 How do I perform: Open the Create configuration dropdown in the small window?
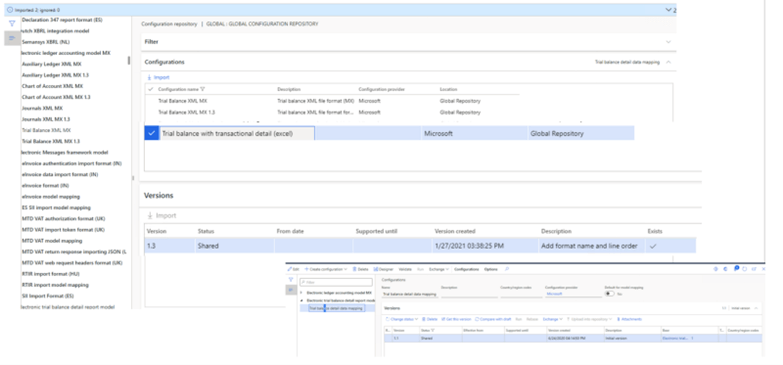coord(326,269)
